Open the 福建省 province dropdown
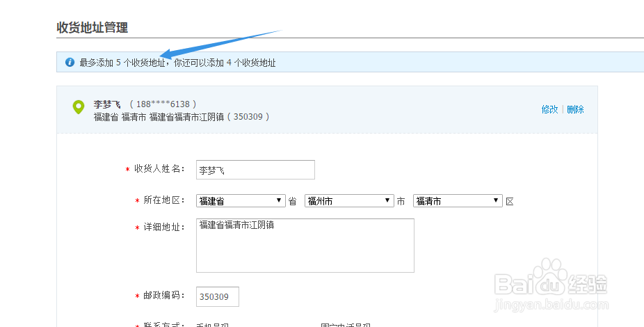The height and width of the screenshot is (327, 644). [x=241, y=201]
